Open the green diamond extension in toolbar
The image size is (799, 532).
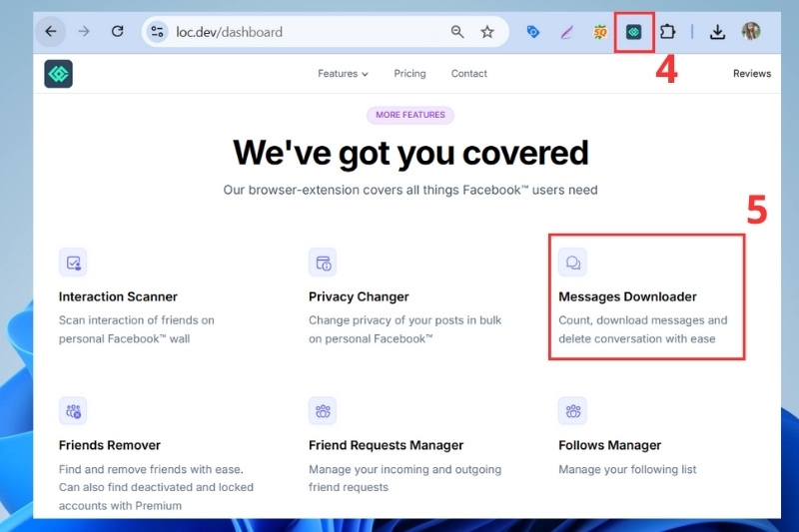point(633,32)
